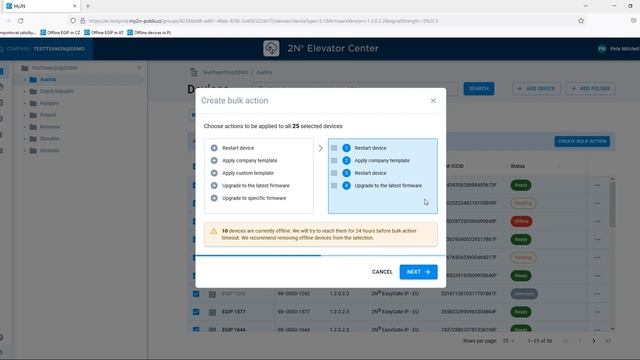The width and height of the screenshot is (640, 360).
Task: Expand the Slovenia folder node
Action: 25,151
